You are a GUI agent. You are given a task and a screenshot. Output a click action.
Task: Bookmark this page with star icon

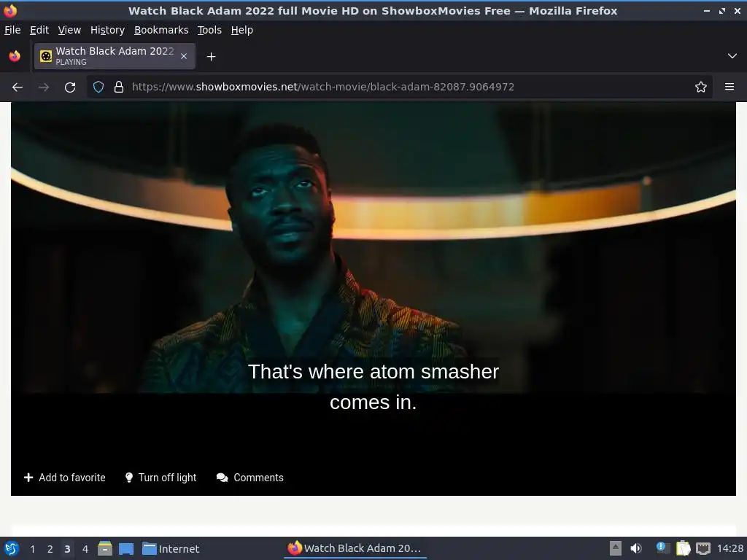point(701,87)
